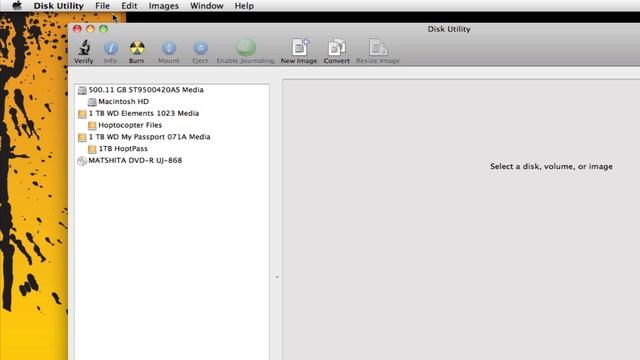Viewport: 640px width, 360px height.
Task: Open the Apple menu
Action: click(17, 6)
